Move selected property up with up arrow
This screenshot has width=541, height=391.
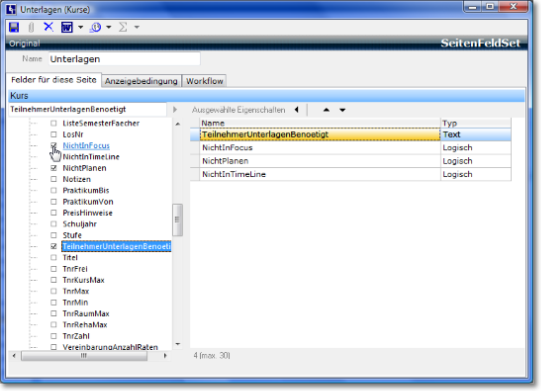[x=326, y=110]
